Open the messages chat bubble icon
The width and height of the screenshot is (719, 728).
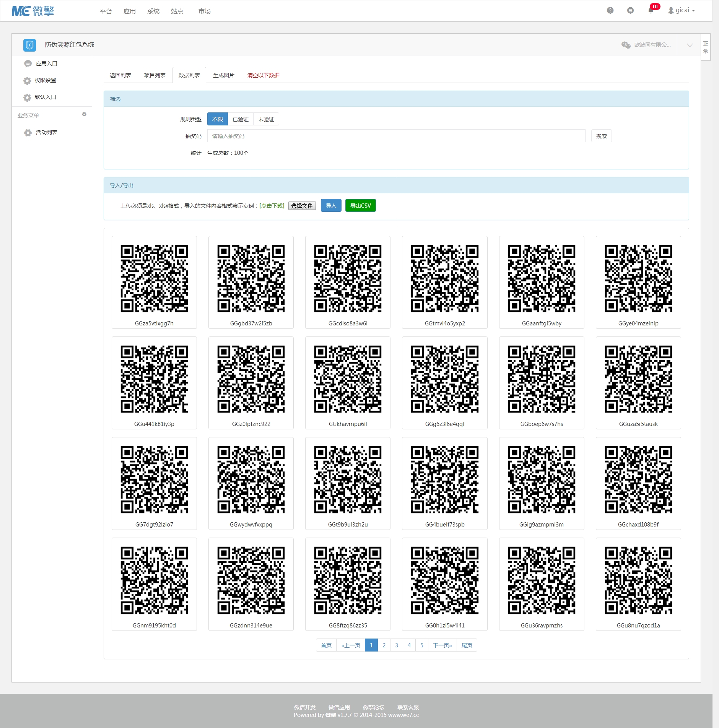pos(630,10)
